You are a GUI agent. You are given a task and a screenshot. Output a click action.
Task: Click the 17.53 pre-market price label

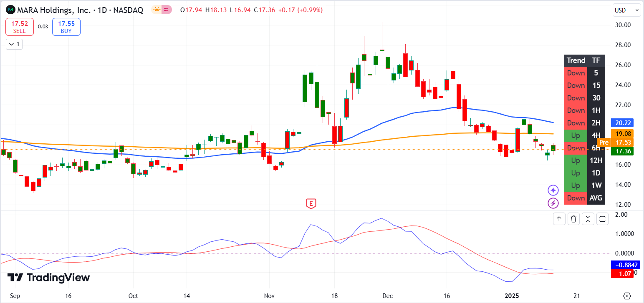click(x=623, y=143)
